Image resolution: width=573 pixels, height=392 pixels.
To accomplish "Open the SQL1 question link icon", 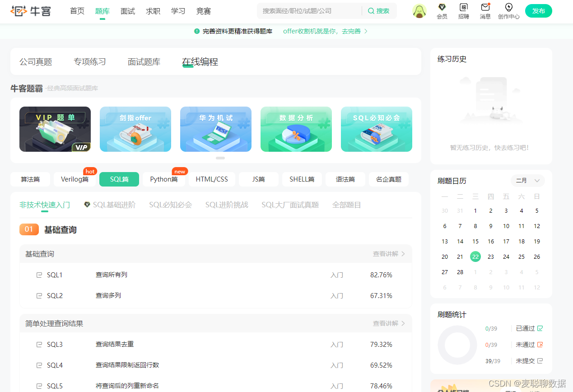I will point(39,275).
